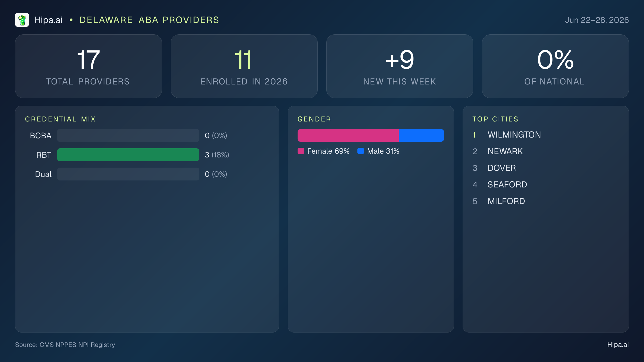Viewport: 644px width, 362px height.
Task: Select Wilmington in Top Cities list
Action: (x=514, y=135)
